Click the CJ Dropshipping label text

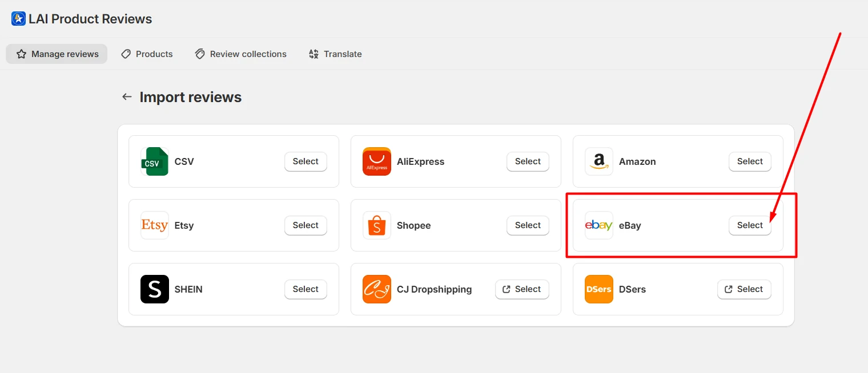coord(435,289)
